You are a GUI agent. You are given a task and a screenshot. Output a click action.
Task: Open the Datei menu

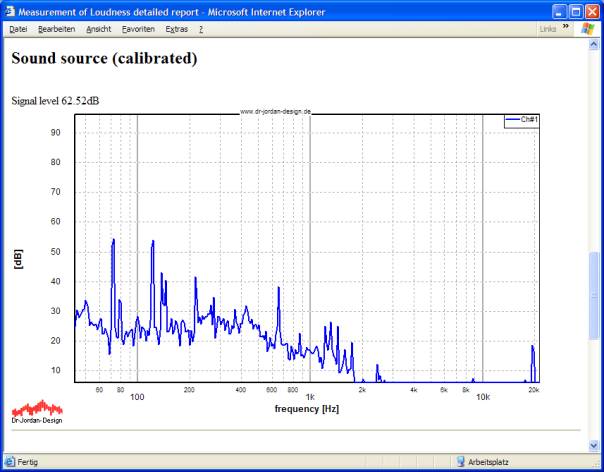(18, 29)
